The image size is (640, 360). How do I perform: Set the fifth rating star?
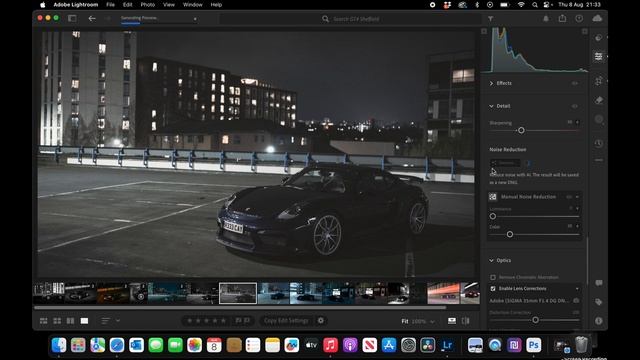point(223,321)
